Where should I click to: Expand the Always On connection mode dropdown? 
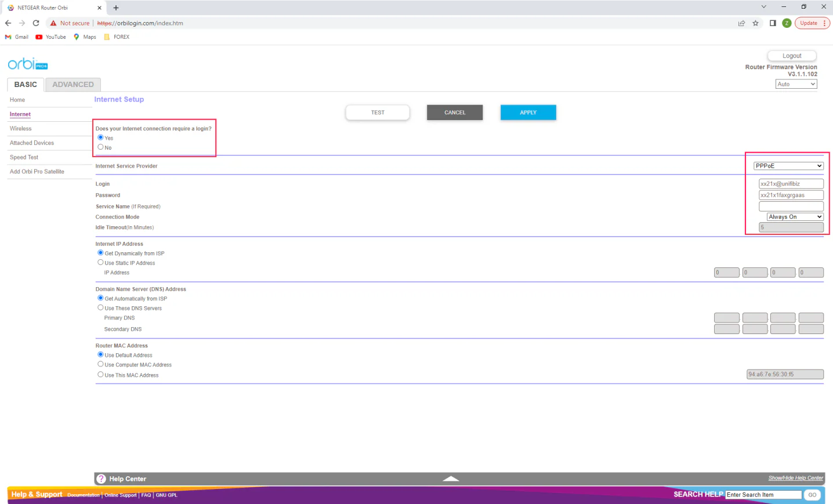(795, 217)
